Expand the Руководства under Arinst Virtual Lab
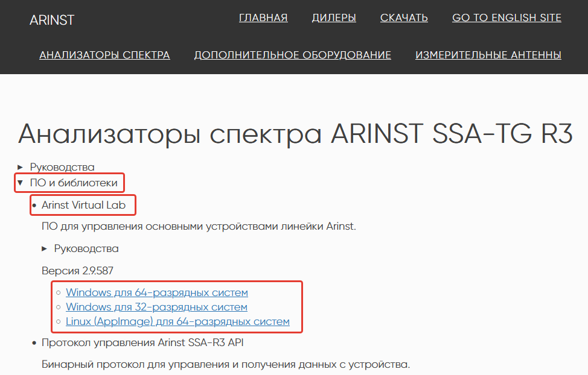 [x=86, y=248]
